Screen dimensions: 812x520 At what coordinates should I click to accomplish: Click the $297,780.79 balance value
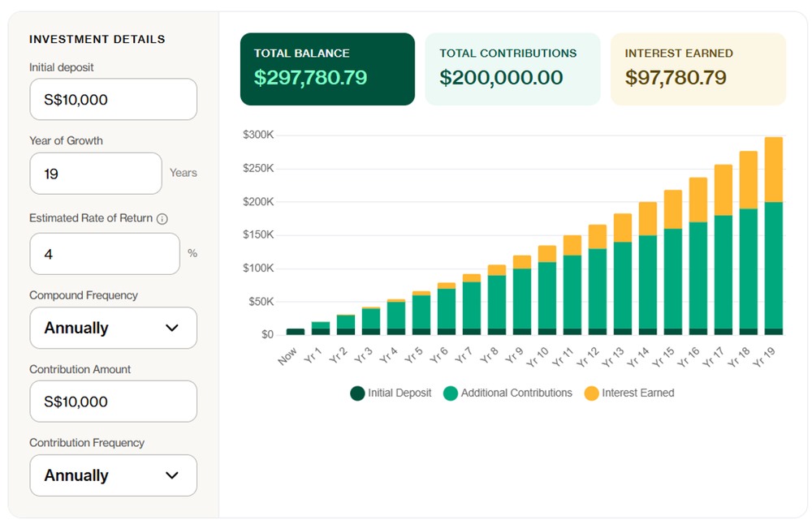(310, 78)
